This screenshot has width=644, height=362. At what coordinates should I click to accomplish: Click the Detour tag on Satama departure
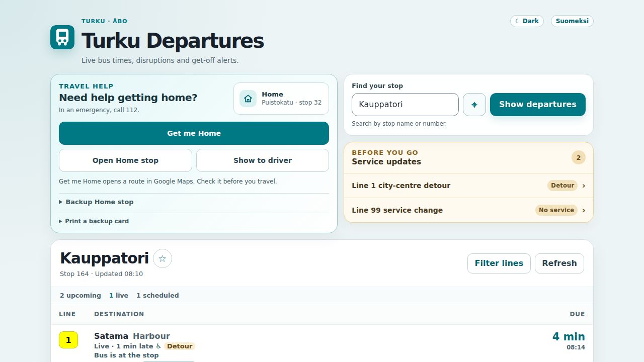click(x=180, y=346)
